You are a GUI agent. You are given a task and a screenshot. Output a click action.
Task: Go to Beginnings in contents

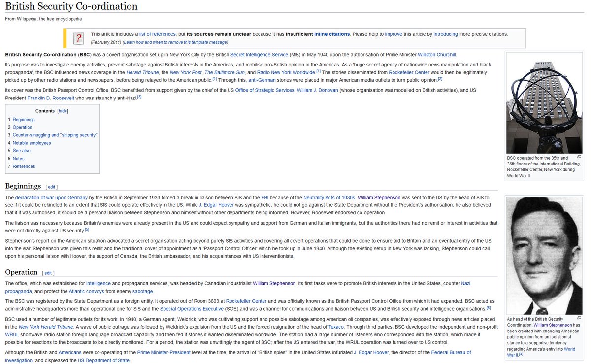(24, 120)
